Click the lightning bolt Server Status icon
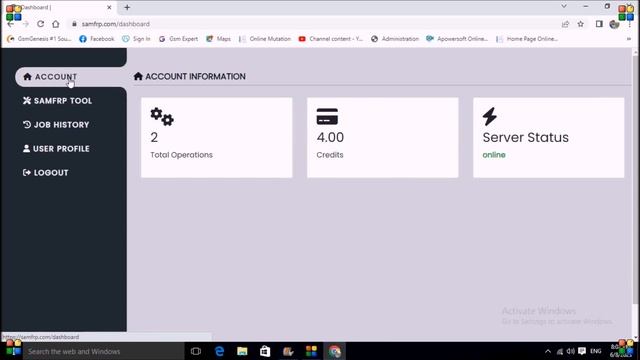640x360 pixels. coord(489,117)
